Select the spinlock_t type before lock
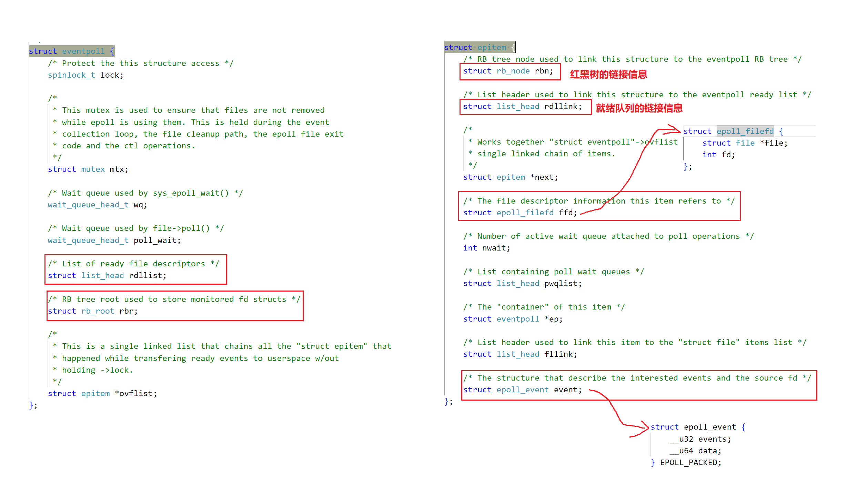868x501 pixels. (x=71, y=75)
